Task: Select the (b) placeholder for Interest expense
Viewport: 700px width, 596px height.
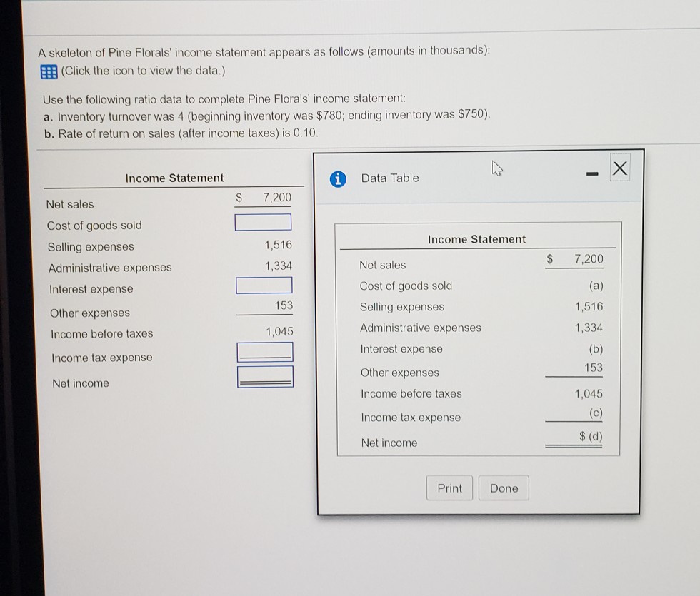Action: (x=595, y=349)
